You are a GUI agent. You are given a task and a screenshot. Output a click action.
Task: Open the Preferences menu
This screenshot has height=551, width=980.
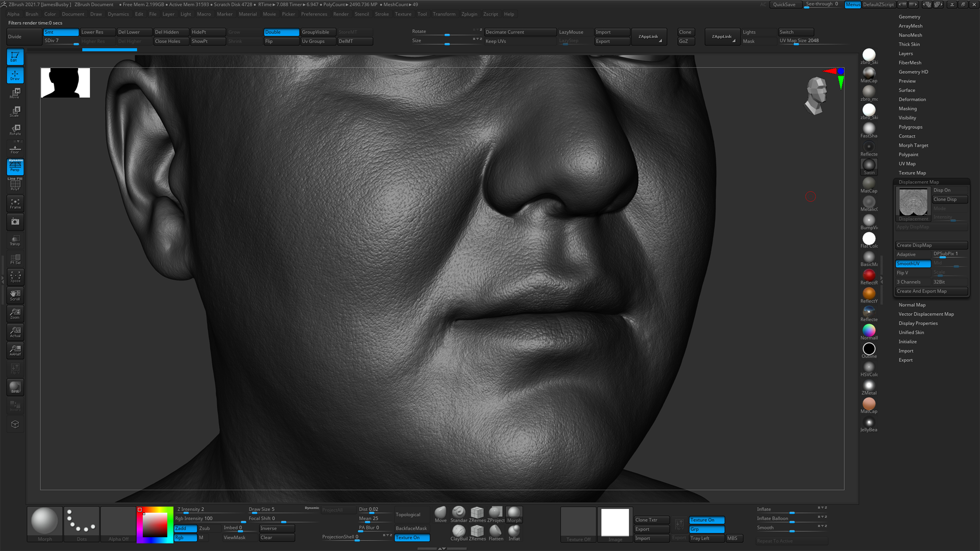point(314,14)
